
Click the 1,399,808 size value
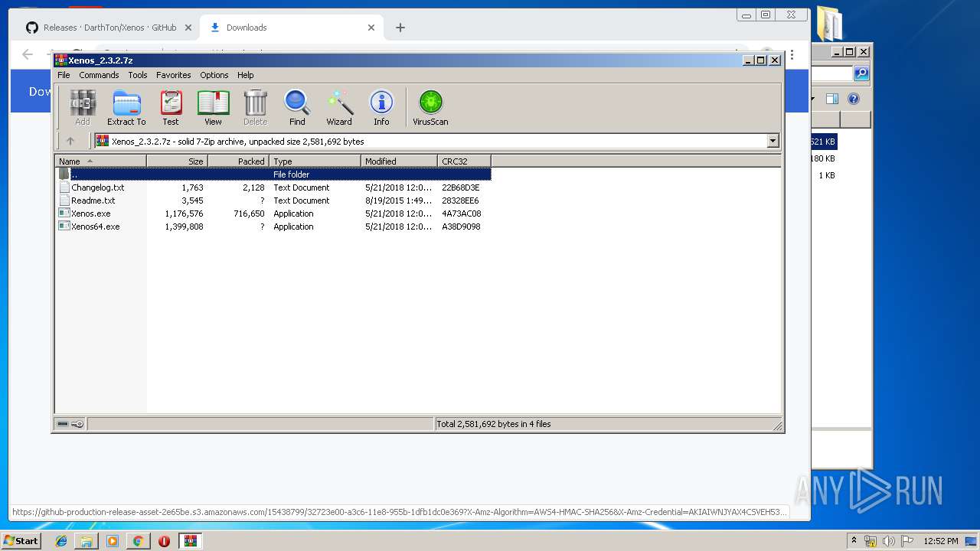184,227
